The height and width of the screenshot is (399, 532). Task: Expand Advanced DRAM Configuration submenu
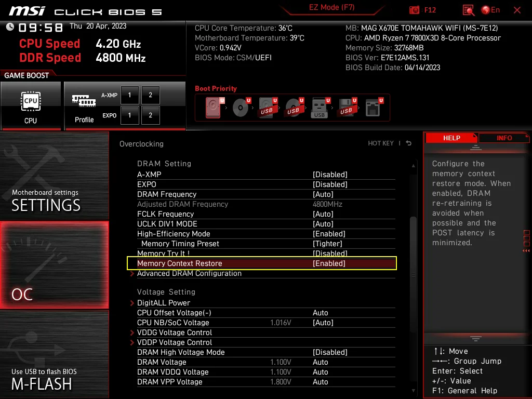(189, 273)
